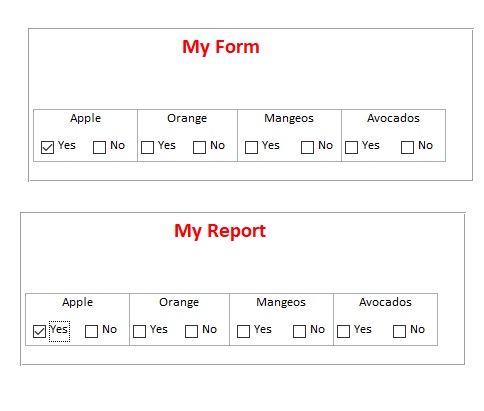The height and width of the screenshot is (411, 484).
Task: Uncheck Apple Yes checkbox in My Report
Action: click(x=39, y=331)
